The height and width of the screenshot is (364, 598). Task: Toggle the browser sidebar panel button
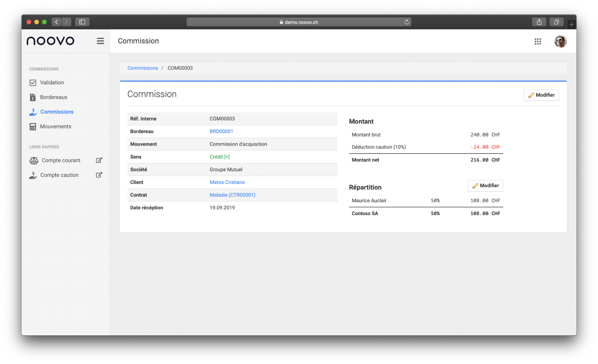82,22
